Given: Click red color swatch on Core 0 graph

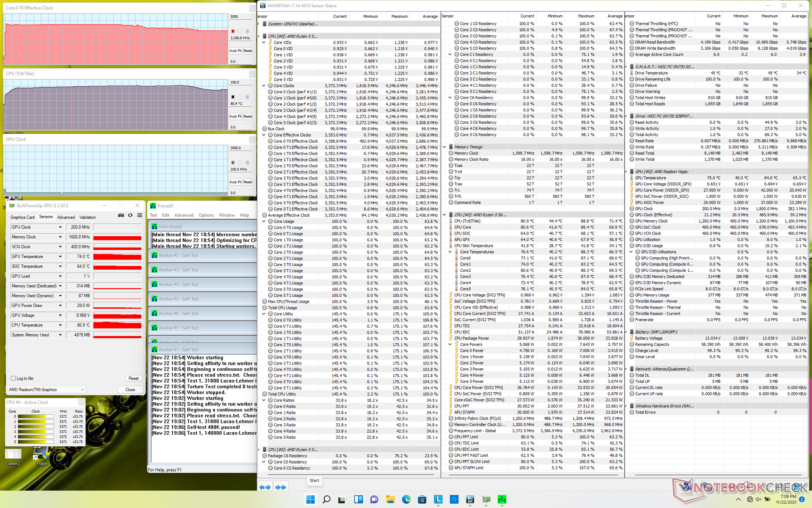Looking at the screenshot, I should tap(233, 31).
